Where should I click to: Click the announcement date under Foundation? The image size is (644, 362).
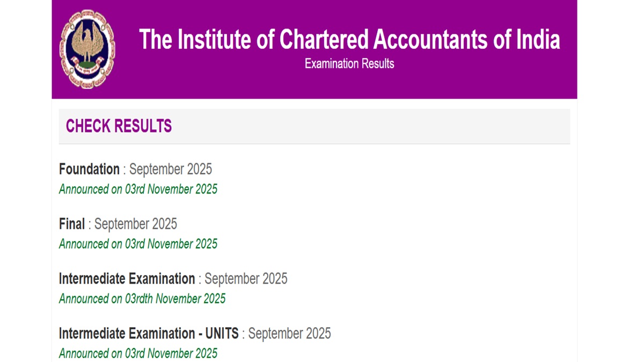(x=138, y=189)
